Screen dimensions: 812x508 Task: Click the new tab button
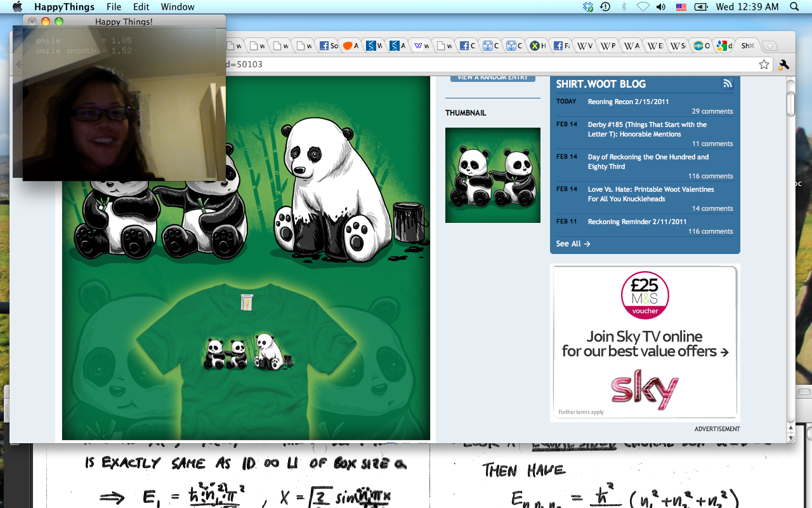tap(769, 46)
